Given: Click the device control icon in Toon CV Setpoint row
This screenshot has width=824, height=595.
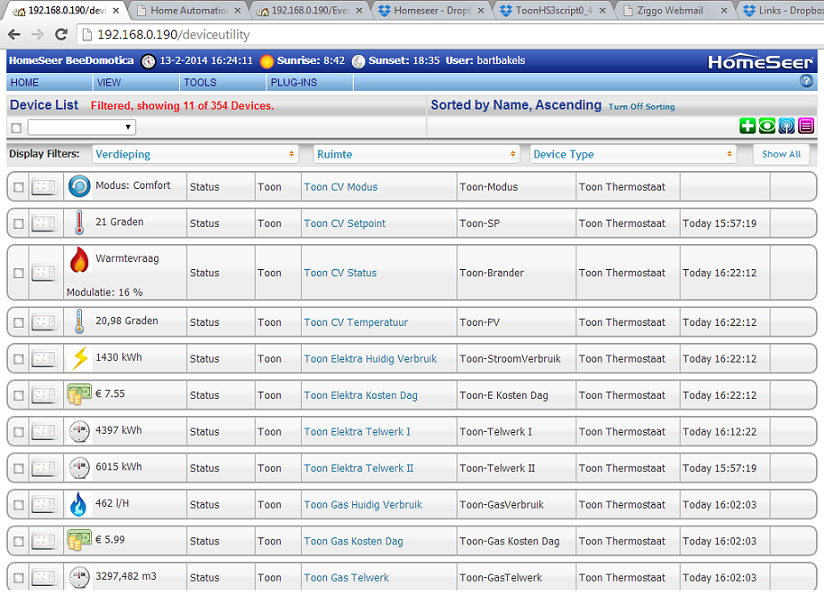Looking at the screenshot, I should pyautogui.click(x=44, y=223).
